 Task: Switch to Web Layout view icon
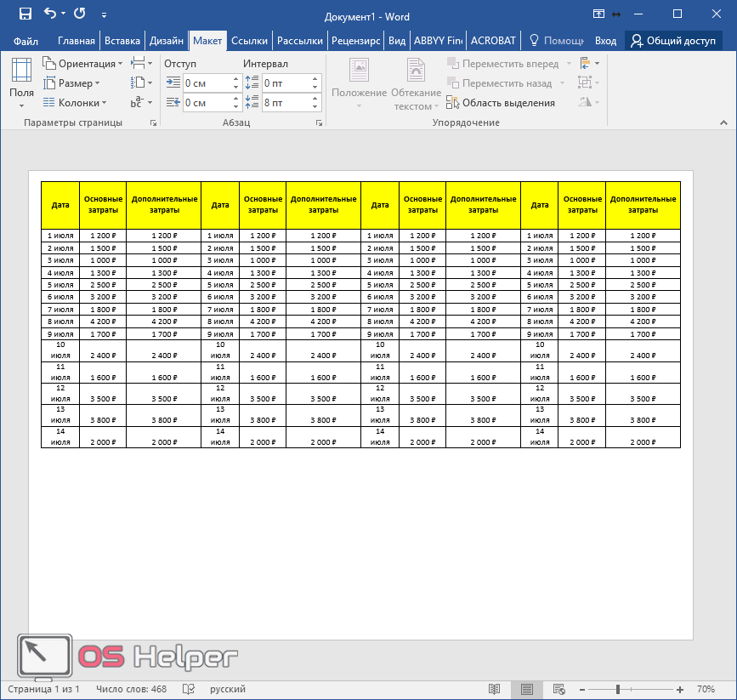point(558,689)
